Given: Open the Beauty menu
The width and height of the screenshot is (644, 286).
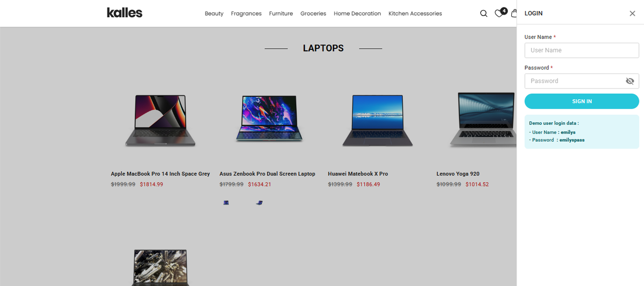Looking at the screenshot, I should (214, 14).
